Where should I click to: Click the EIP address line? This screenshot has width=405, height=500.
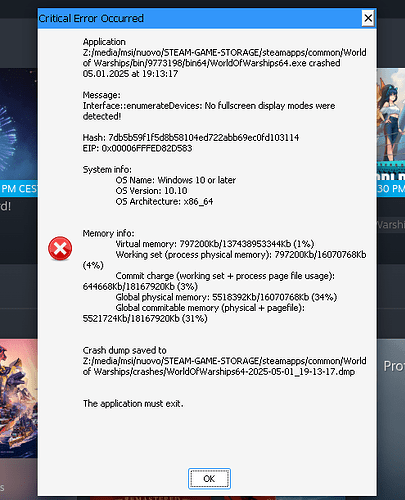point(137,148)
